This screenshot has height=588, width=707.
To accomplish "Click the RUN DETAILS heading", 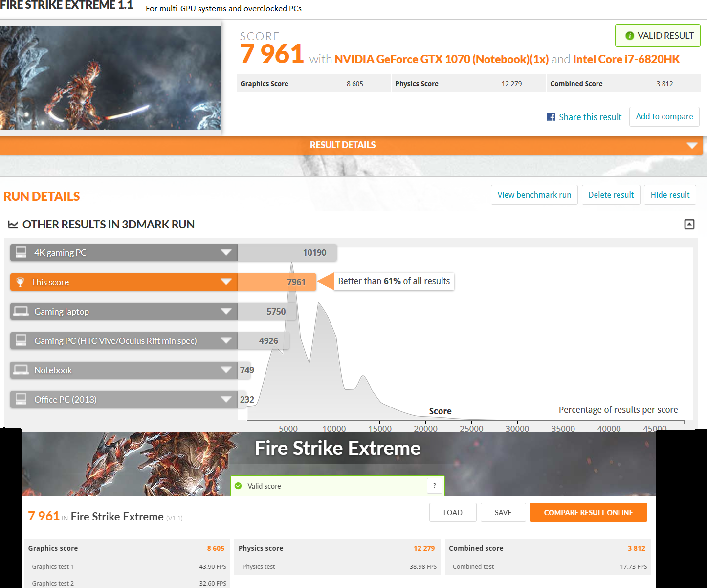I will 42,196.
